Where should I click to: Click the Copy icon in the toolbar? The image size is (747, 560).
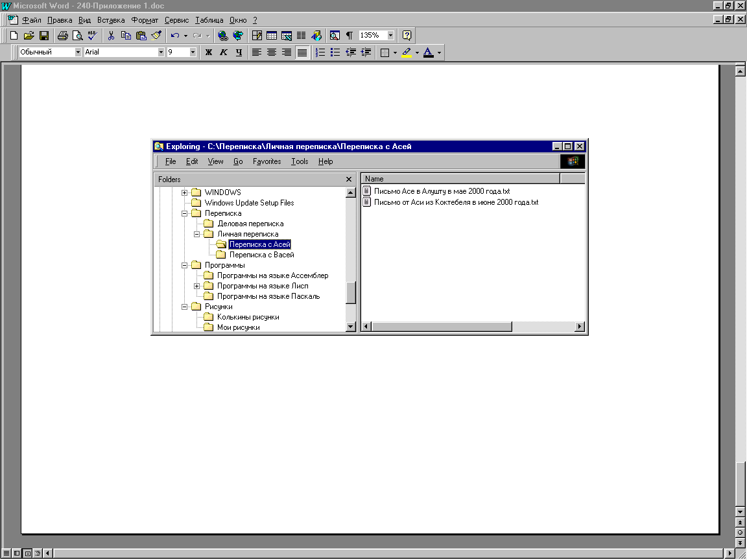[x=126, y=35]
